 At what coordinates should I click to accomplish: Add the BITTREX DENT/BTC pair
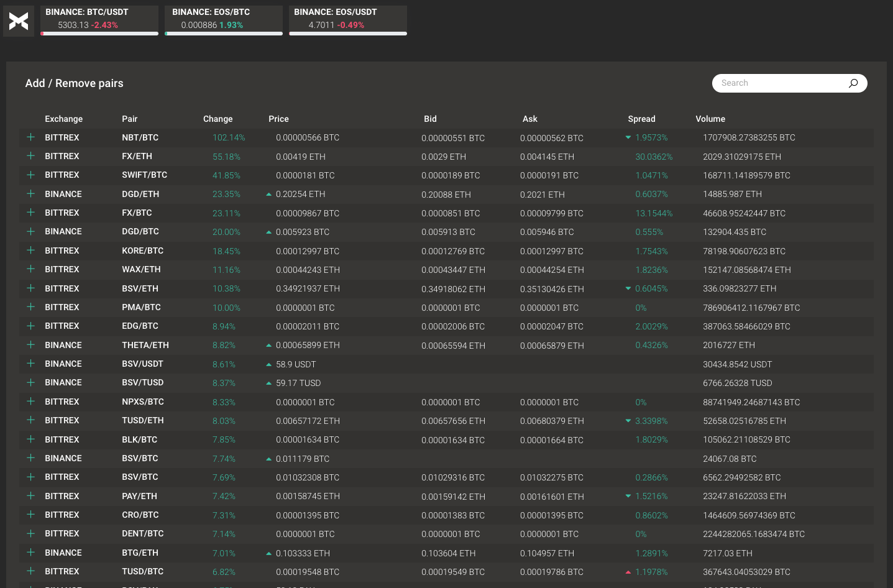pyautogui.click(x=30, y=533)
